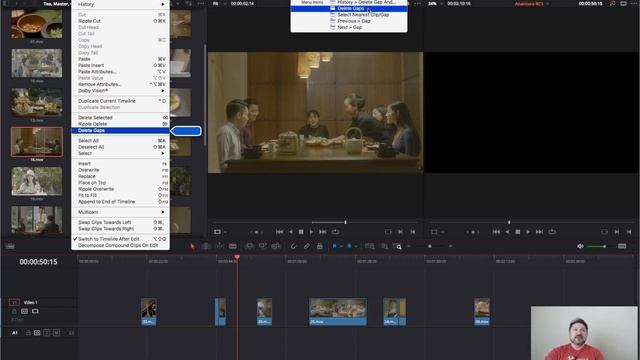640x360 pixels.
Task: Choose Duplicate Current Timeline
Action: pyautogui.click(x=120, y=101)
